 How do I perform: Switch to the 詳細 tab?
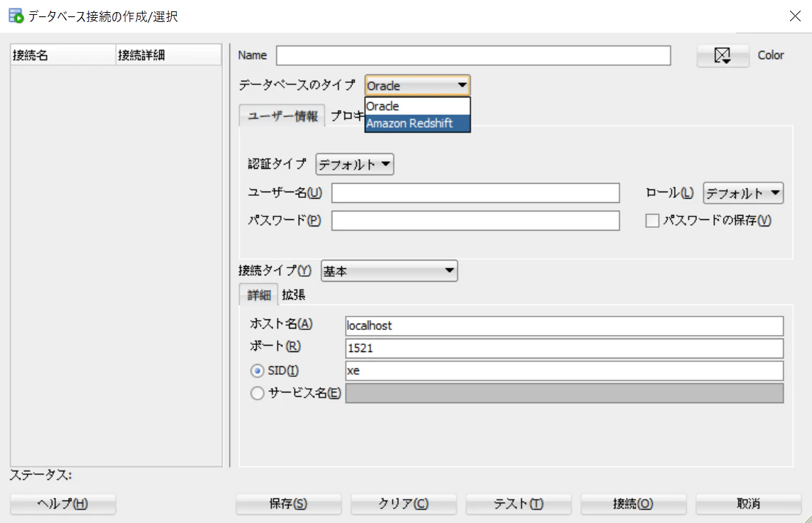[259, 295]
